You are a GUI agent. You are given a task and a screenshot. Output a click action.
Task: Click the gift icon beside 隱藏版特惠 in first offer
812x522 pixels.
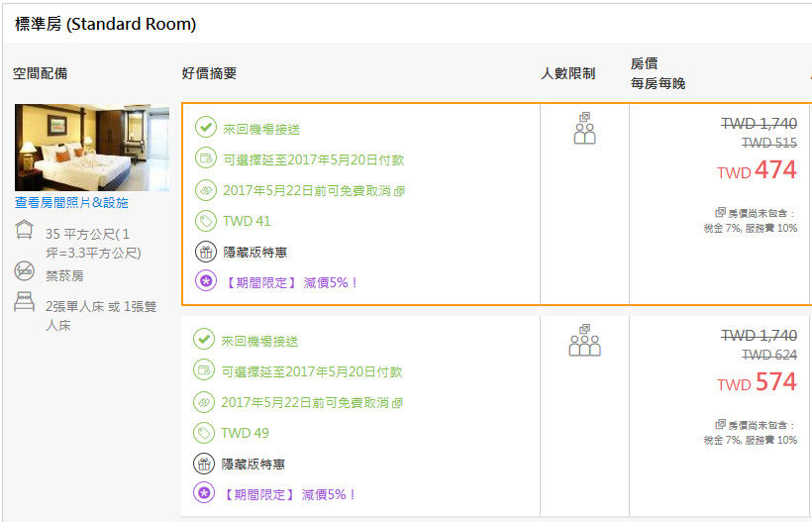pyautogui.click(x=206, y=253)
